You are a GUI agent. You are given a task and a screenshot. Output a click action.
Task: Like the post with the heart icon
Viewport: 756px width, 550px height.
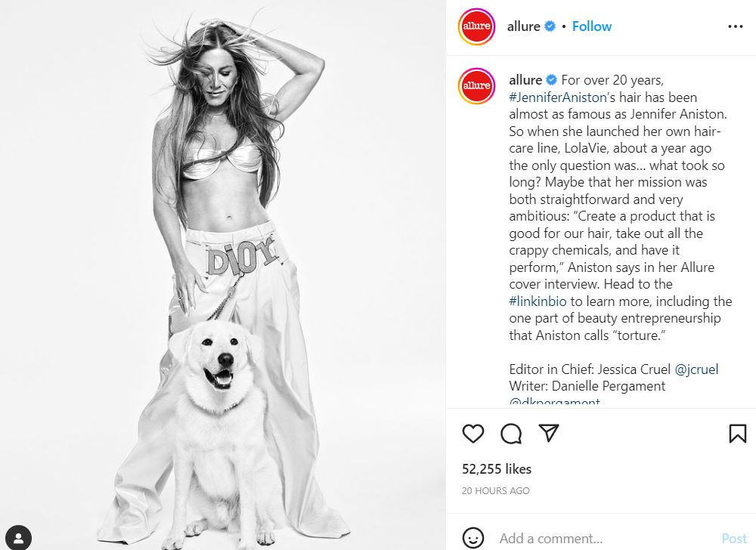[473, 434]
